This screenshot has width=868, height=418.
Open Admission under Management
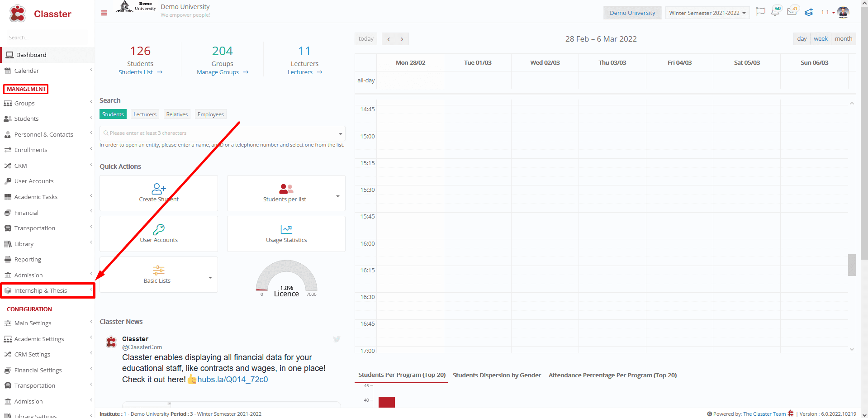[x=47, y=275]
